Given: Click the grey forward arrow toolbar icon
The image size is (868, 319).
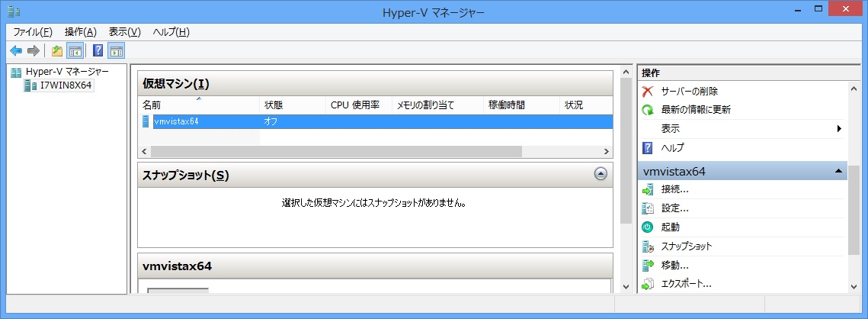Looking at the screenshot, I should pyautogui.click(x=34, y=51).
